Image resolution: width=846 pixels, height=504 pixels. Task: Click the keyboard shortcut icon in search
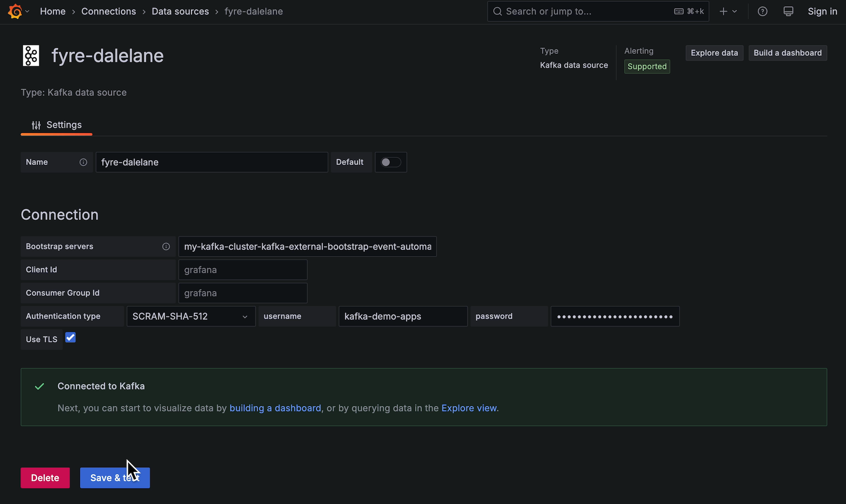coord(679,11)
